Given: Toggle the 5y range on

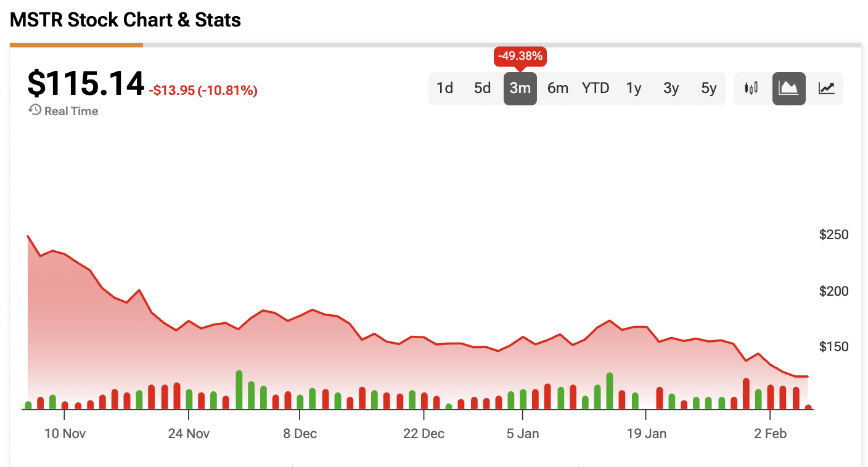Looking at the screenshot, I should pyautogui.click(x=708, y=88).
